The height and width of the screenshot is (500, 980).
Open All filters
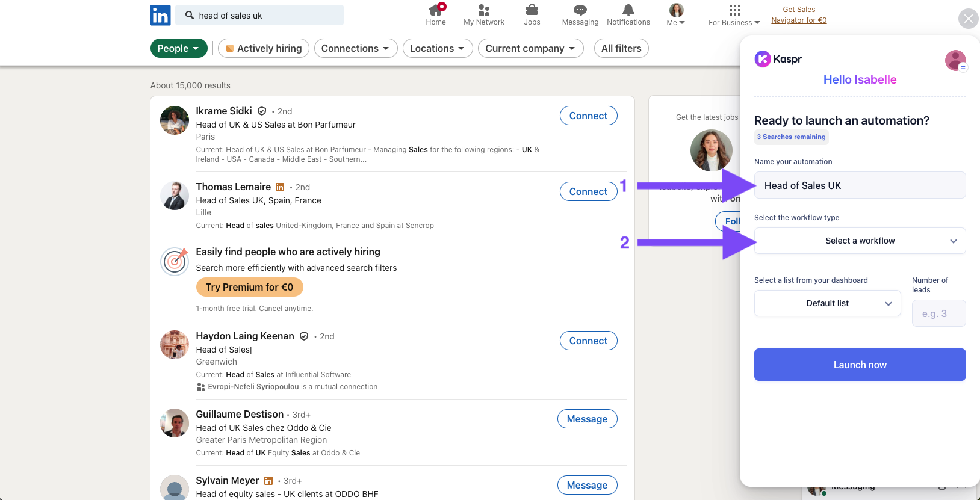pos(621,48)
